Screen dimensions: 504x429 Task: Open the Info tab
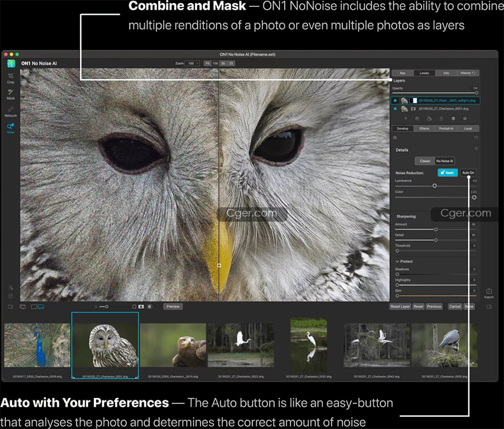(446, 73)
